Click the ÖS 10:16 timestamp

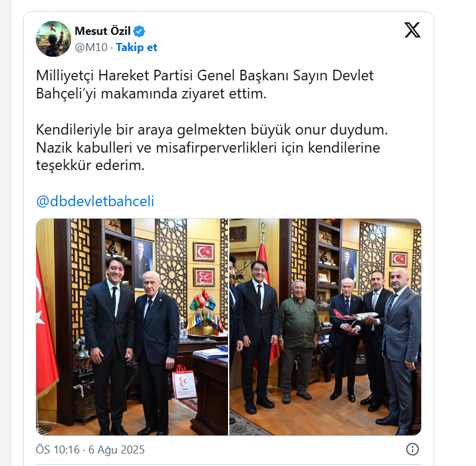(58, 450)
